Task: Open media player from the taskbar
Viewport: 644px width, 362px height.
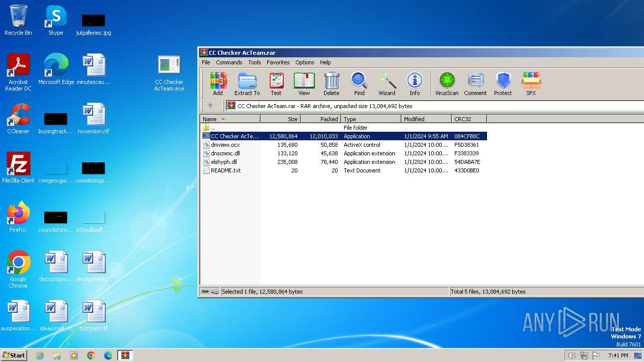Action: (74, 355)
